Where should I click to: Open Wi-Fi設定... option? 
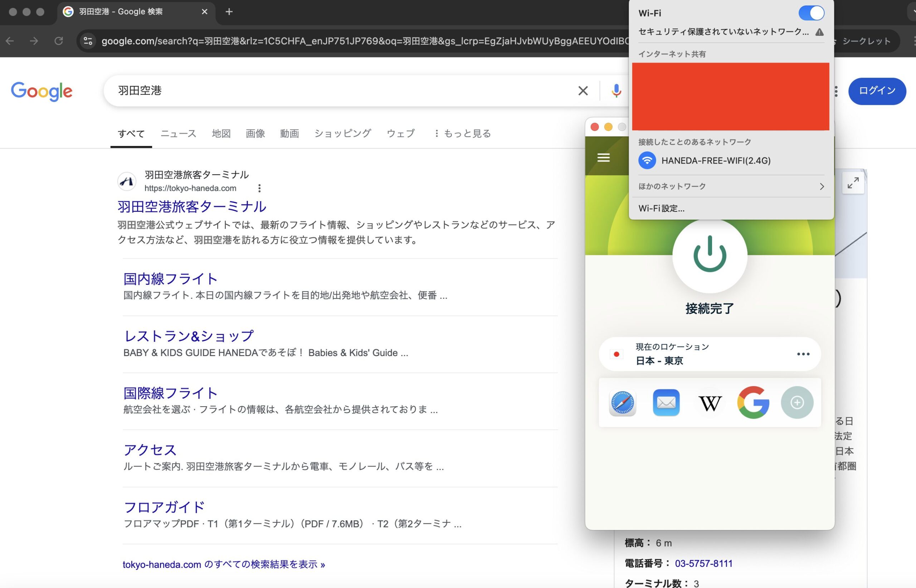(662, 209)
